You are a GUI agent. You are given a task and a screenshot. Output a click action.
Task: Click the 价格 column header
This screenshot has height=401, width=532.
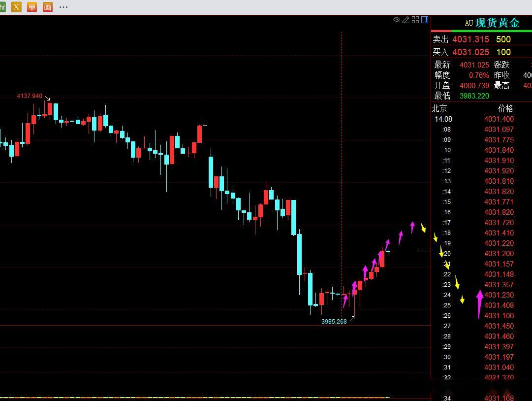(505, 109)
